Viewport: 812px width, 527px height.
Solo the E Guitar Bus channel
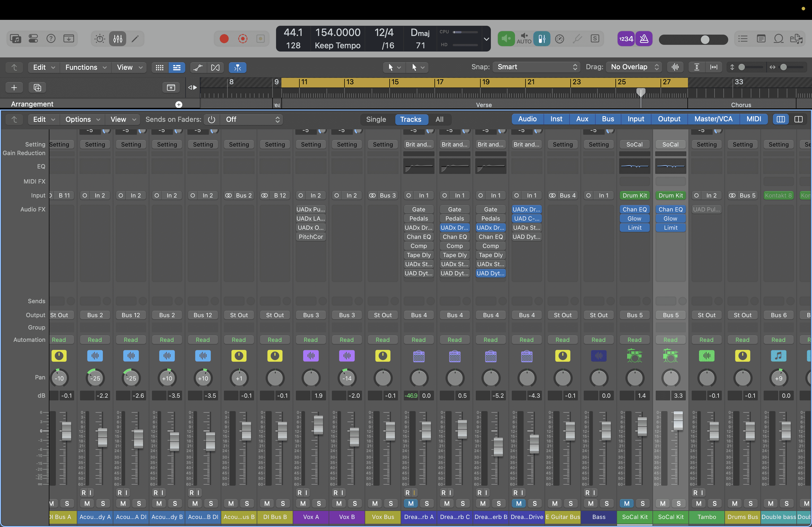pyautogui.click(x=570, y=503)
